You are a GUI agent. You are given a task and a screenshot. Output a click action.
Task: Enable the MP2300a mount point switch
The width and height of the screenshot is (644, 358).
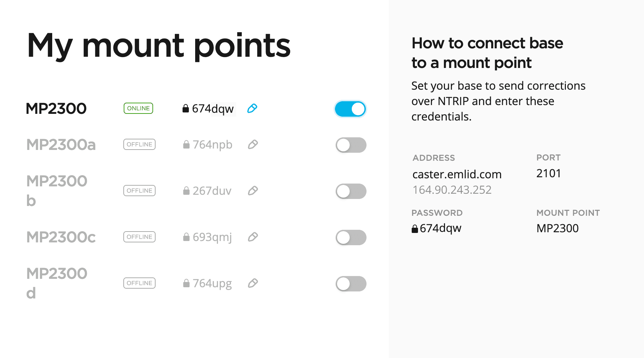pos(351,145)
